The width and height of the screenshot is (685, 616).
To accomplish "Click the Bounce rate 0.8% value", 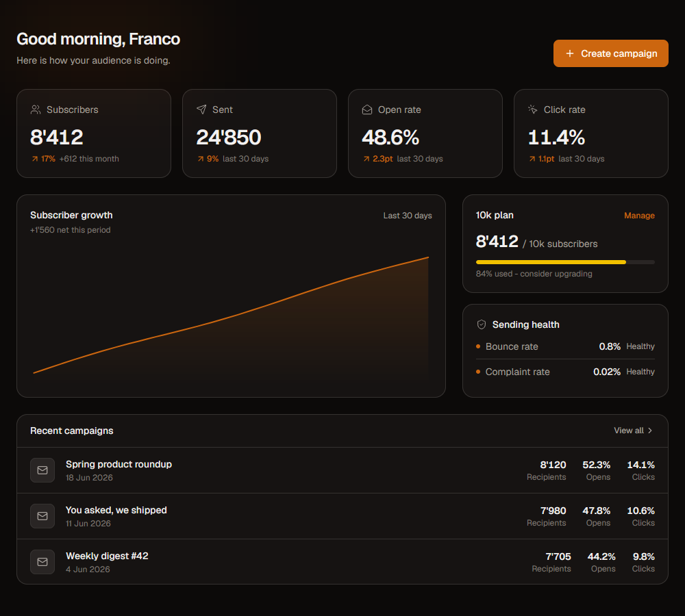I will click(610, 346).
